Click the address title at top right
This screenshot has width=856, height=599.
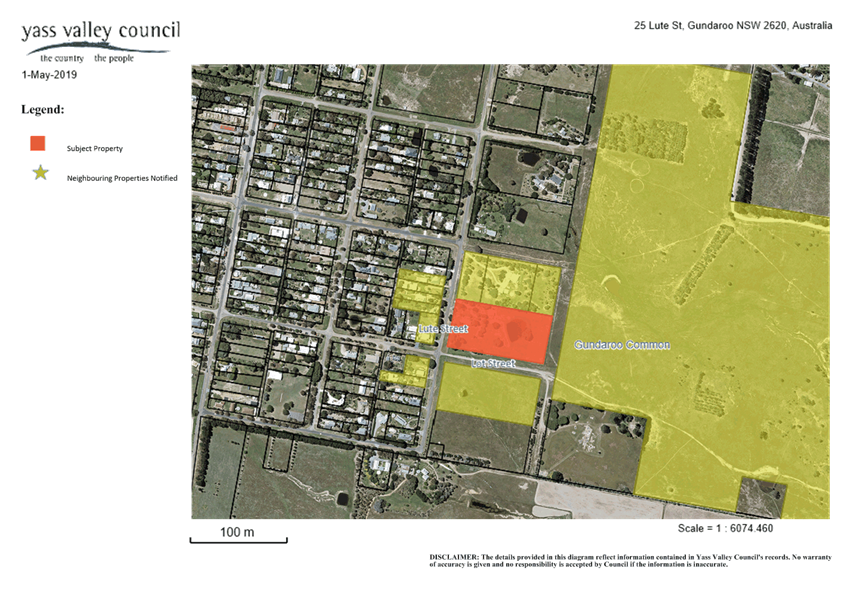pyautogui.click(x=733, y=26)
